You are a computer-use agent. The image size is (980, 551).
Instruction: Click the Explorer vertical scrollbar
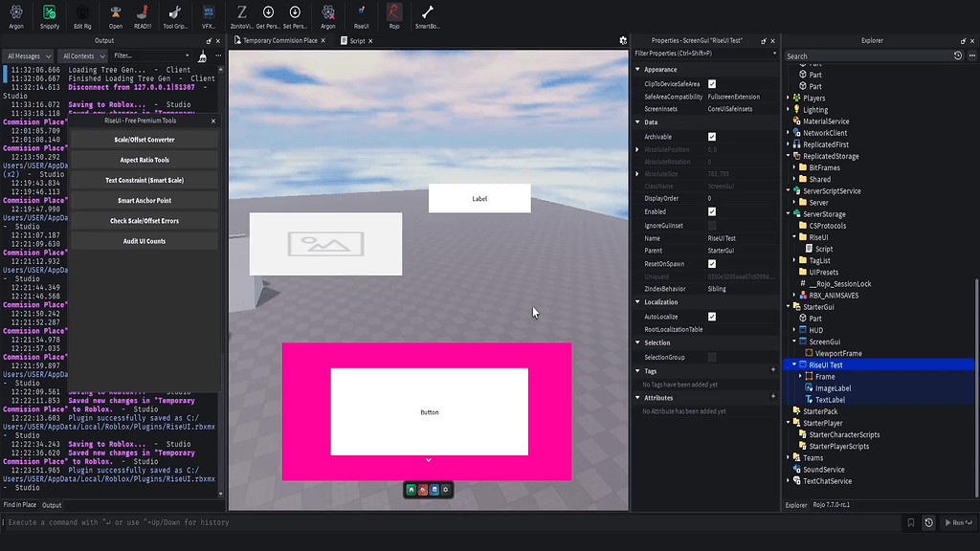tap(976, 387)
